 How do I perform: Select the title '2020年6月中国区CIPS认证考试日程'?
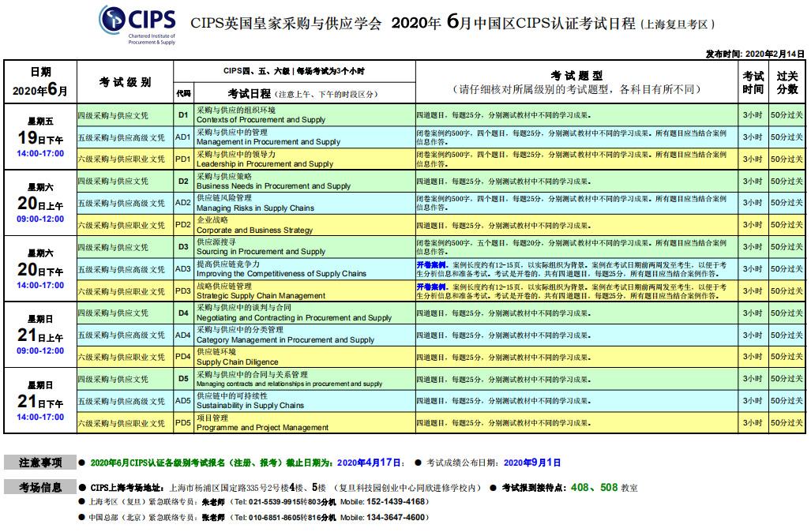tap(513, 23)
